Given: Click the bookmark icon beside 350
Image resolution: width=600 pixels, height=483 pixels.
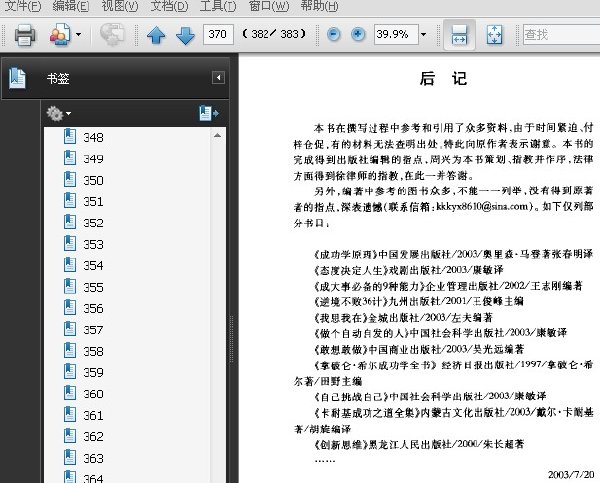Looking at the screenshot, I should point(70,179).
